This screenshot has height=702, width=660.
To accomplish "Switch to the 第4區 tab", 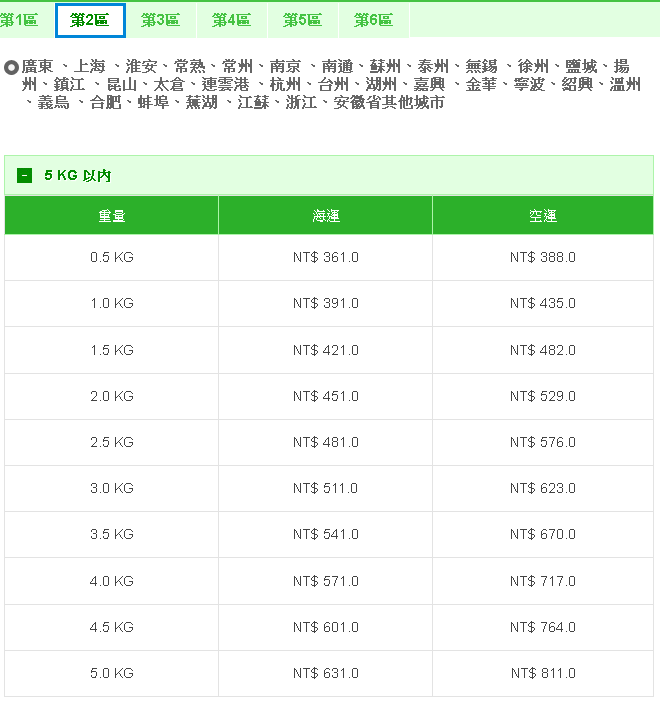I will coord(231,20).
